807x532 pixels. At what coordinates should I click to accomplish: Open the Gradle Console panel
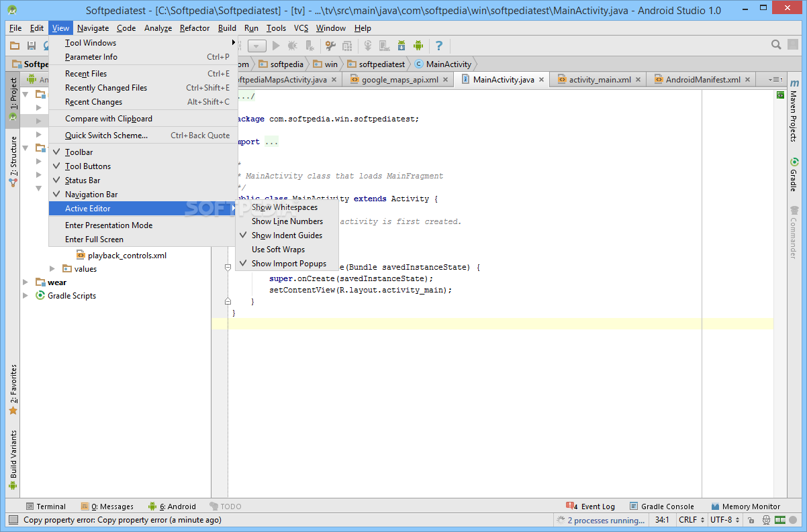661,507
